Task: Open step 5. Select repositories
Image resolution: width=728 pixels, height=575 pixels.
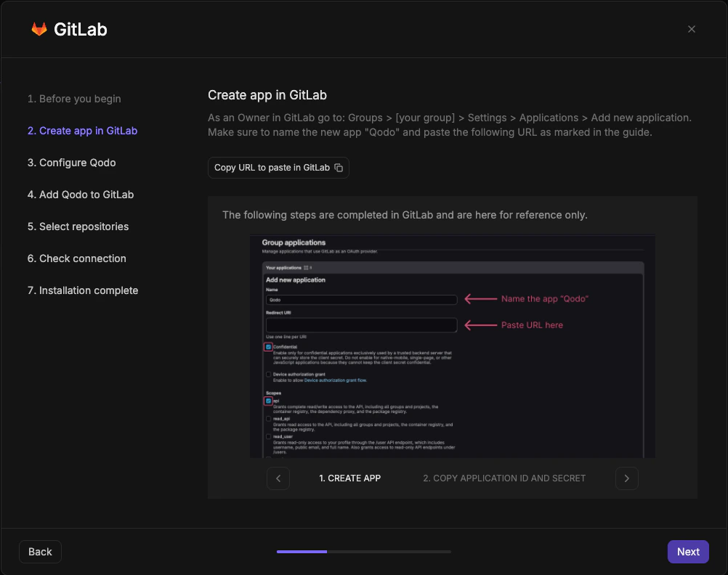Action: click(78, 227)
